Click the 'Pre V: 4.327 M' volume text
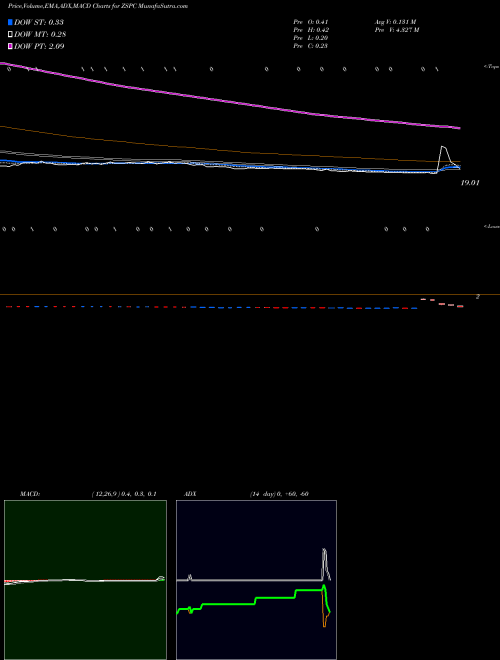Screen dimensions: 500x660 point(397,30)
